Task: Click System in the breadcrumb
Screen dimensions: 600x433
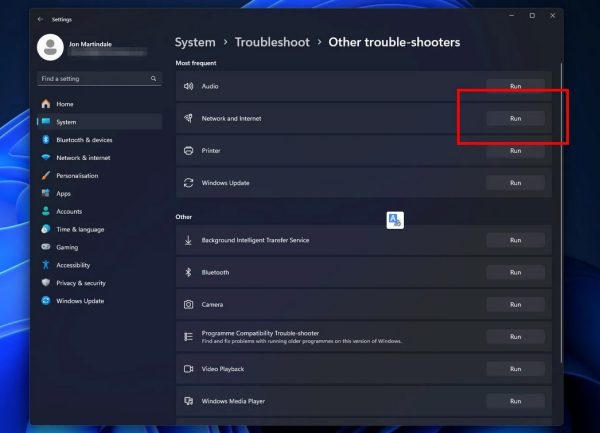Action: [x=195, y=42]
